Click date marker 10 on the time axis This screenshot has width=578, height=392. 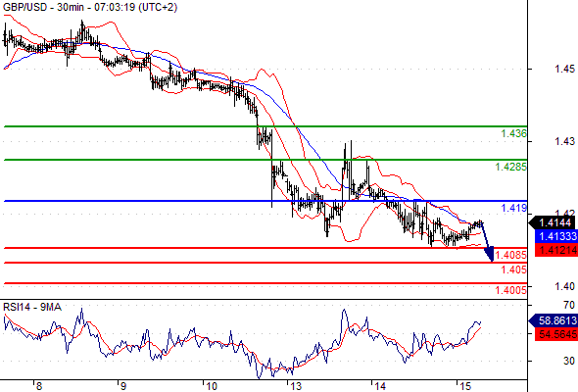(212, 386)
